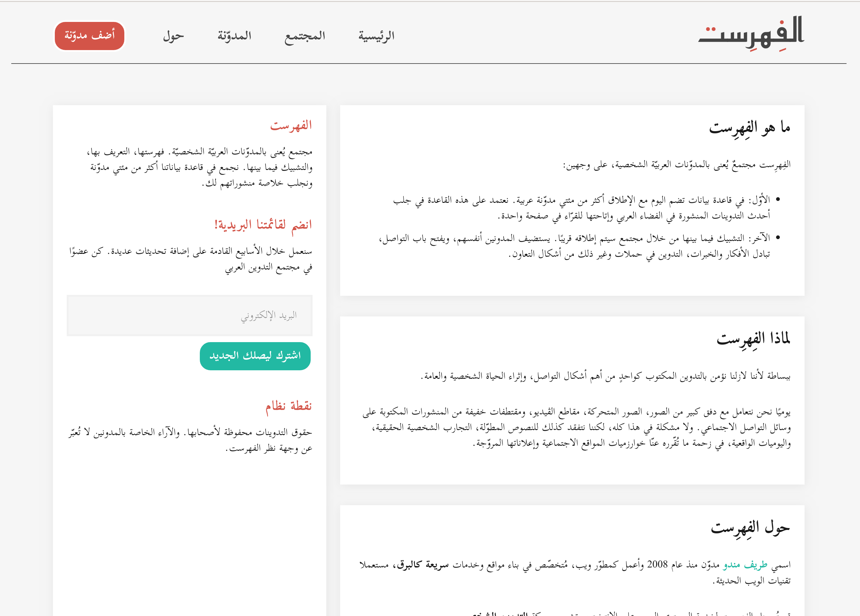Select the حول menu item
Viewport: 860px width, 616px height.
tap(173, 36)
